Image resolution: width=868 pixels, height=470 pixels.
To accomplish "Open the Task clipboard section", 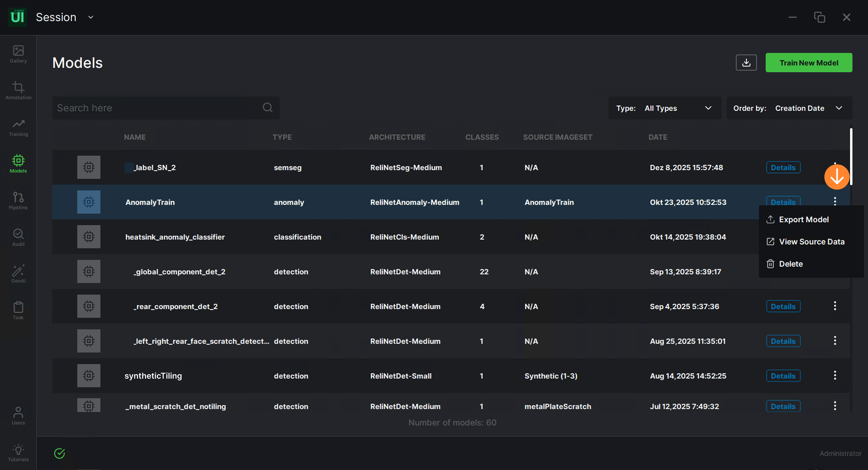I will tap(18, 311).
